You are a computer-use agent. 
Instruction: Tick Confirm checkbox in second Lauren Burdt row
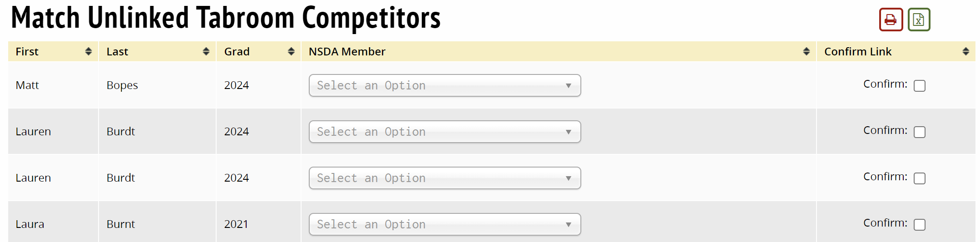point(919,178)
